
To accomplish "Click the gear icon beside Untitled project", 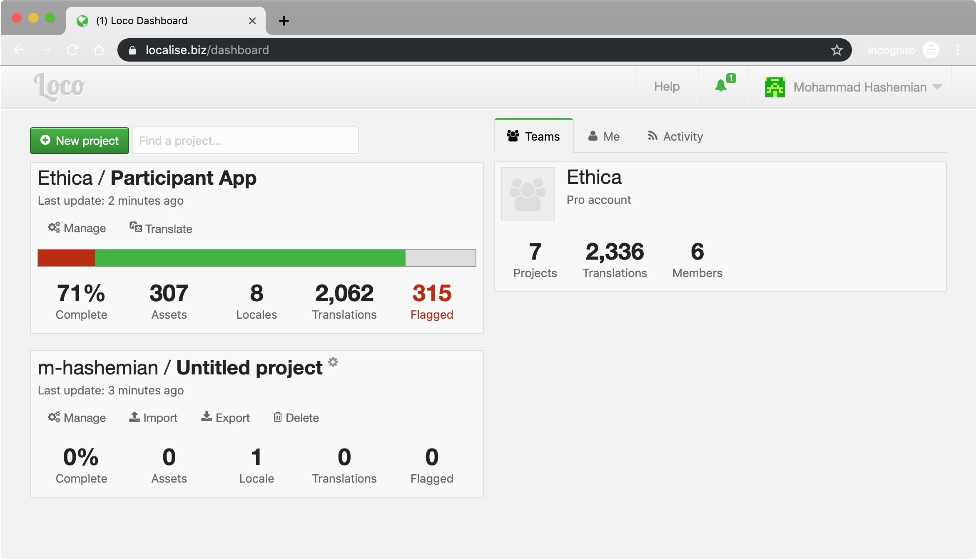I will click(x=333, y=362).
